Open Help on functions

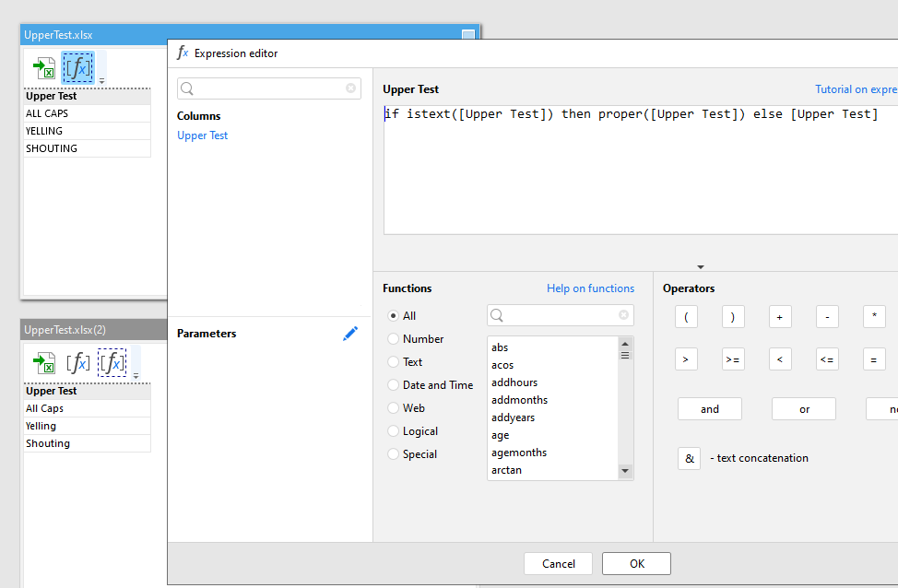click(590, 288)
